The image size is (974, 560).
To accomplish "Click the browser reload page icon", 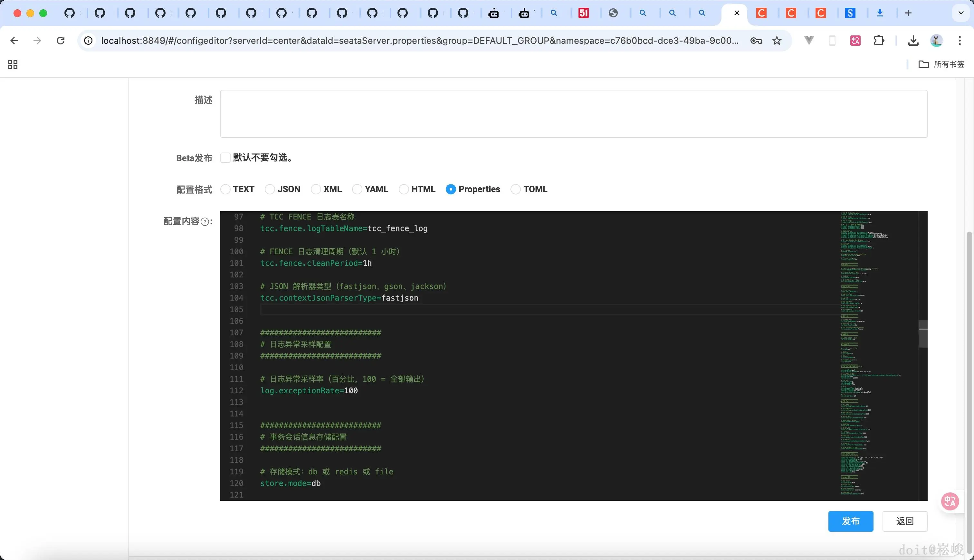I will pos(61,40).
